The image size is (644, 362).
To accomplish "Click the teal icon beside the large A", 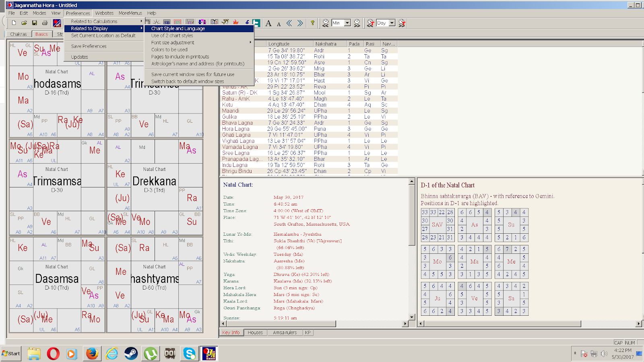I will (256, 23).
